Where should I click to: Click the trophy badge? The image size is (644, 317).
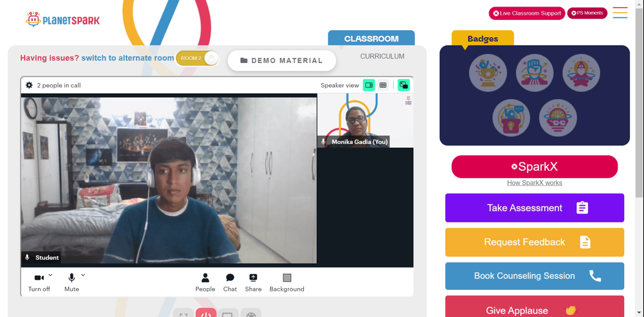[488, 73]
